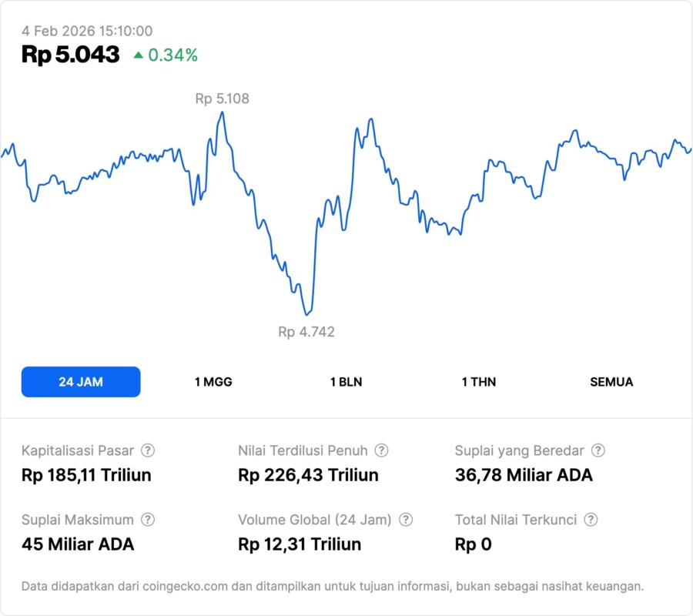Click the coingecko.com data source disclaimer
The width and height of the screenshot is (693, 616).
coord(333,586)
